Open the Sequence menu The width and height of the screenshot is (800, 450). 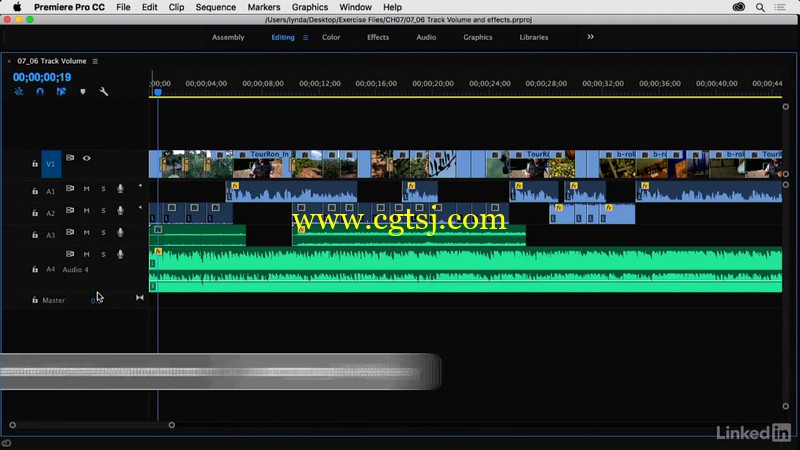(x=215, y=7)
